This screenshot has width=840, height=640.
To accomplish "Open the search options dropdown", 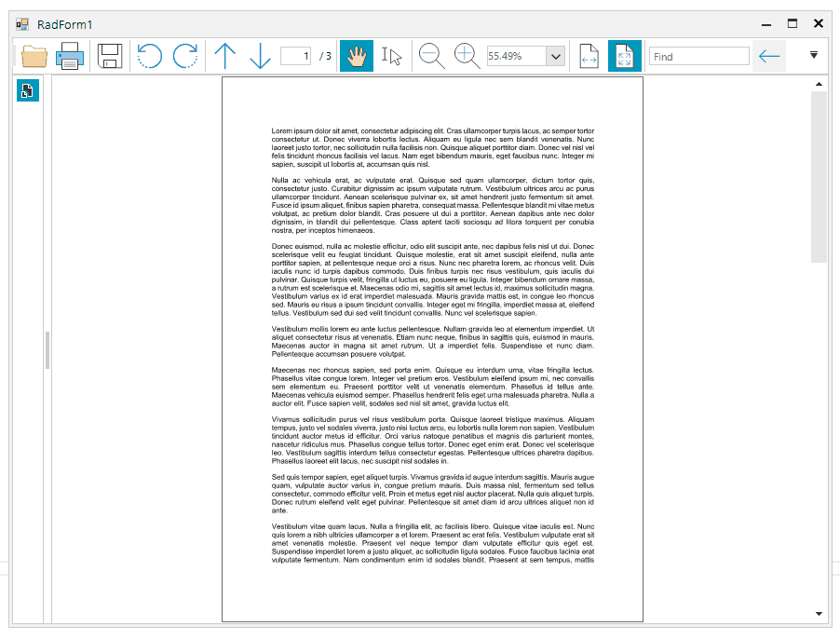I will click(813, 55).
